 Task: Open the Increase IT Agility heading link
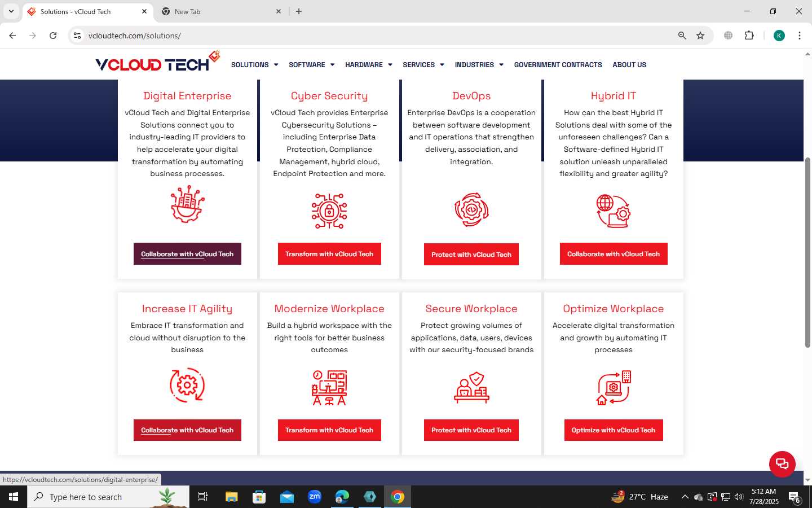(187, 309)
